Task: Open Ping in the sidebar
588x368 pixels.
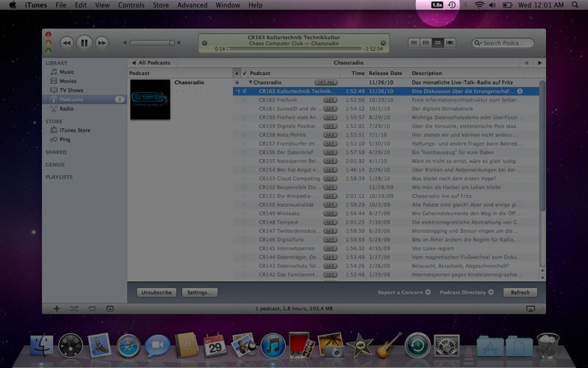Action: click(x=65, y=139)
